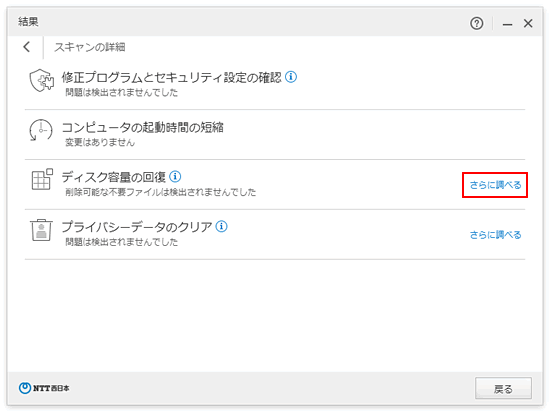Select the ディスク容量の回復 heading
The image size is (550, 418).
click(114, 177)
